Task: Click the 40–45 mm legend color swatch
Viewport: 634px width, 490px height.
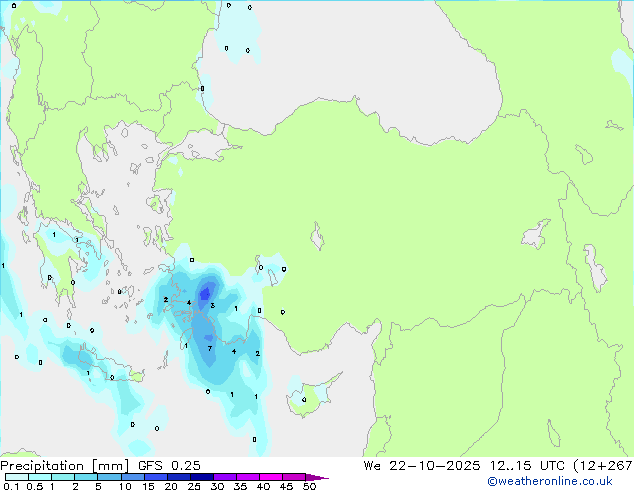Action: point(271,477)
